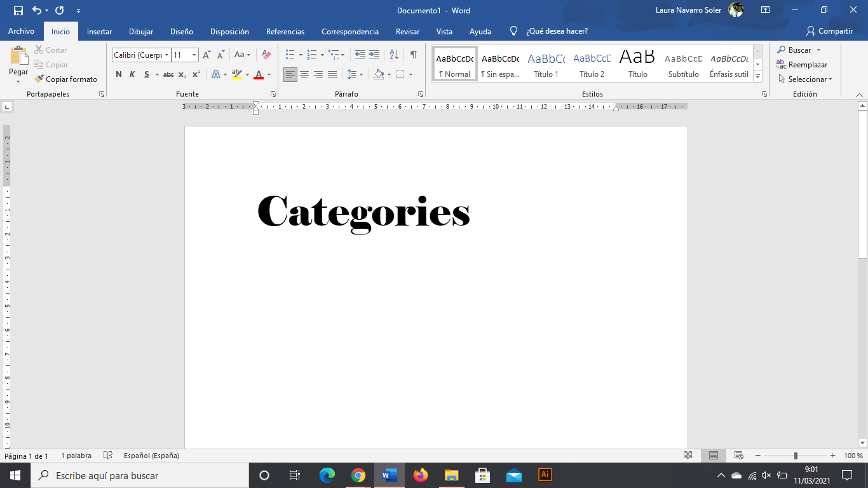Open the Word app in the taskbar
The height and width of the screenshot is (488, 868).
point(390,475)
